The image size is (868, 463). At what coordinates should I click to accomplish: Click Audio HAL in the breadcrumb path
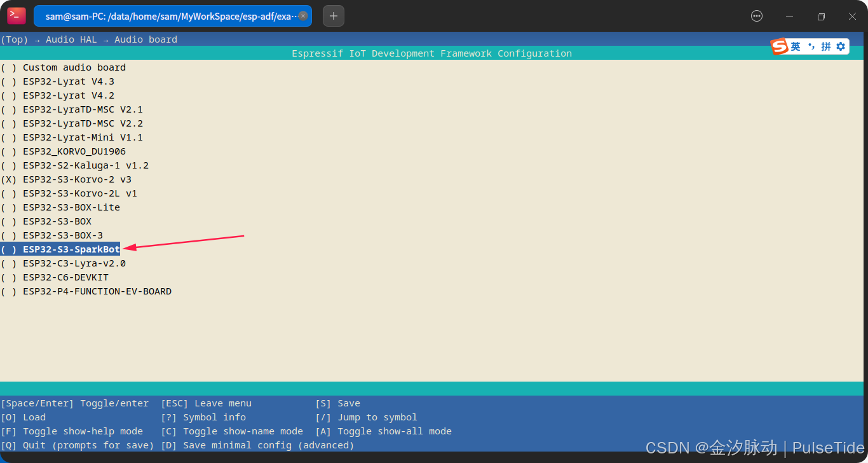point(71,39)
